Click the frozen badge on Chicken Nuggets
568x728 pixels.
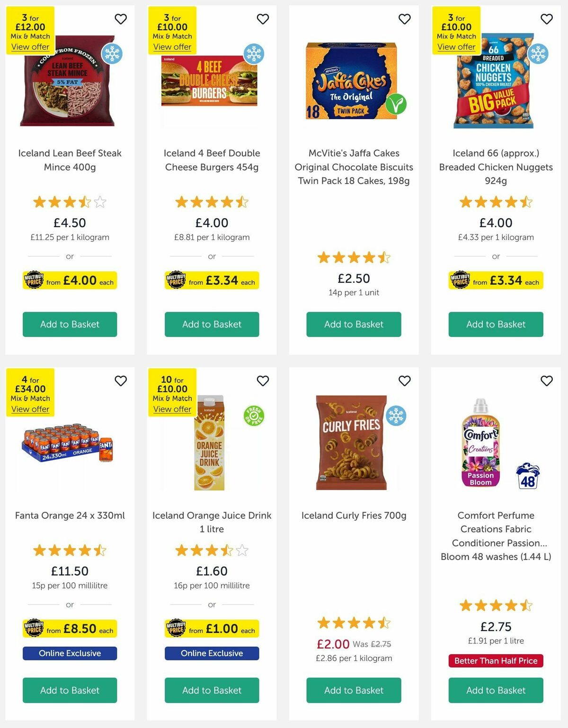point(537,53)
